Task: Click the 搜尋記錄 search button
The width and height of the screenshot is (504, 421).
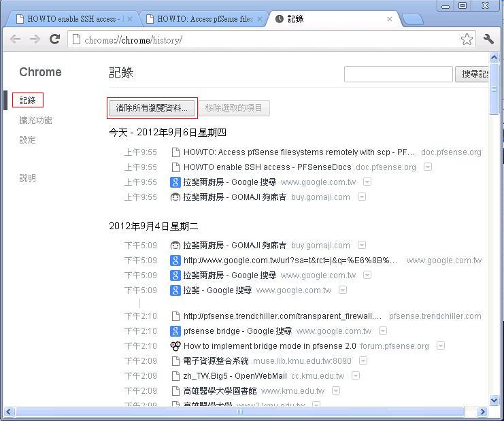Action: (472, 74)
